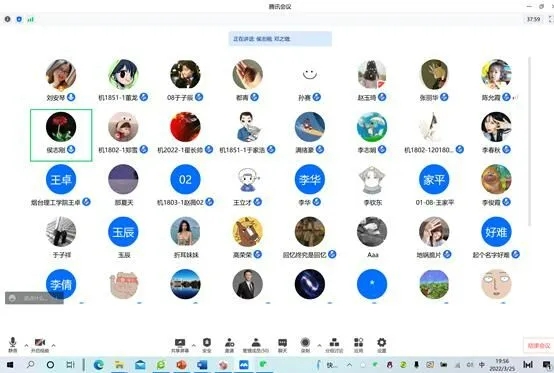Open the apps grid icon
This screenshot has height=373, width=554.
tap(359, 345)
